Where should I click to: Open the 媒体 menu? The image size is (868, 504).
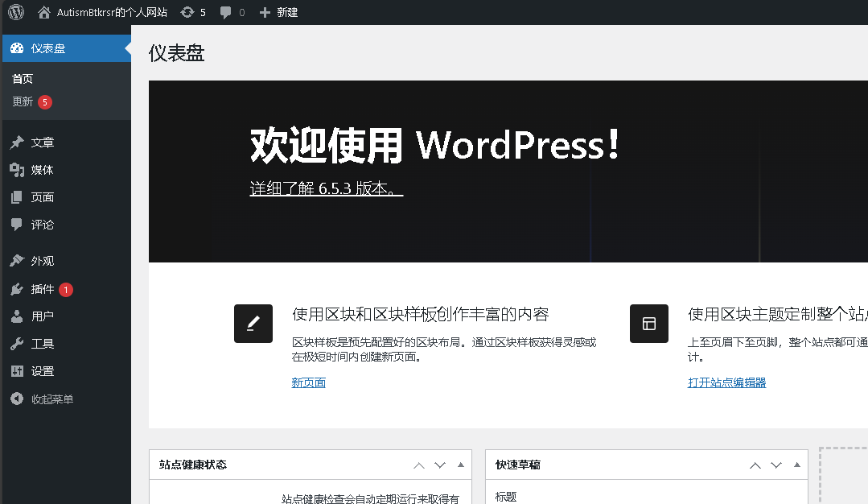click(x=43, y=170)
